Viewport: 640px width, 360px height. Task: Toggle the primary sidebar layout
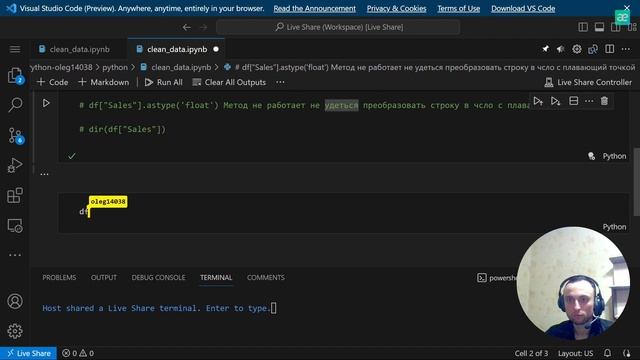(583, 27)
